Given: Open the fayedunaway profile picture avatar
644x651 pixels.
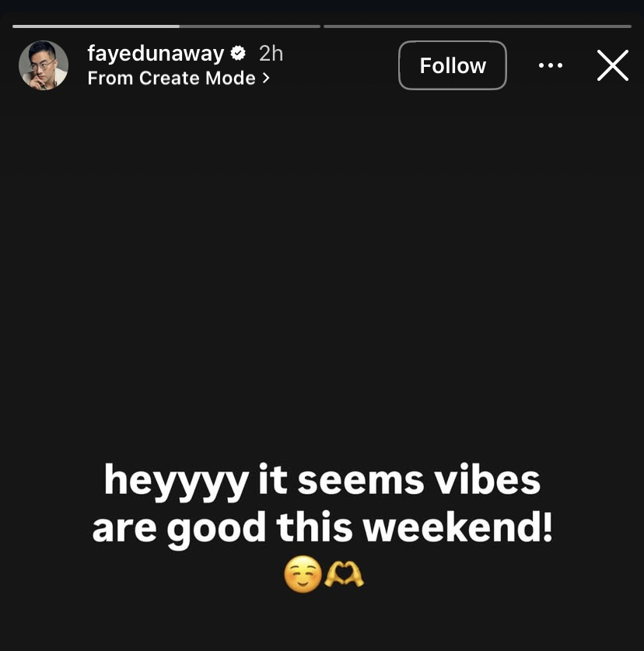Looking at the screenshot, I should pos(44,65).
